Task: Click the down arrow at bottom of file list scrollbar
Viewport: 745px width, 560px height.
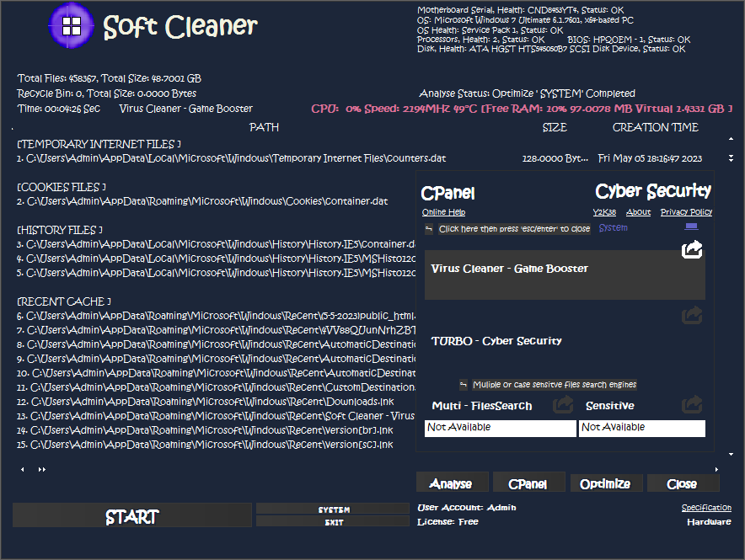Action: 731,454
